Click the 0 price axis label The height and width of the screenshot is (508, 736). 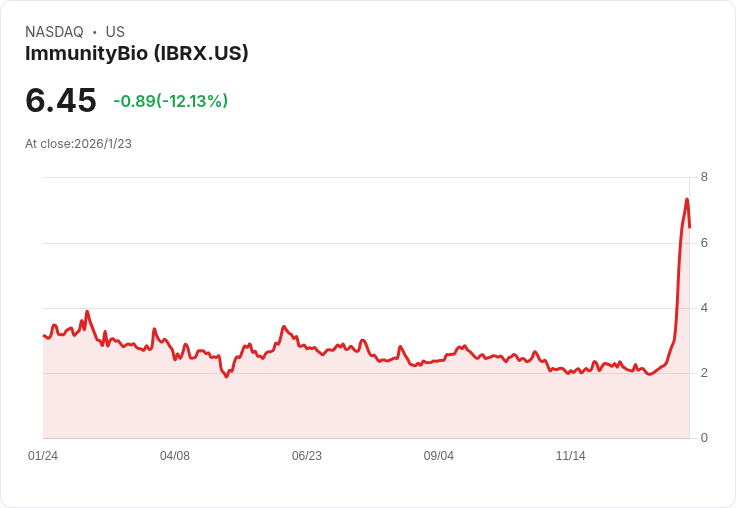coord(704,438)
